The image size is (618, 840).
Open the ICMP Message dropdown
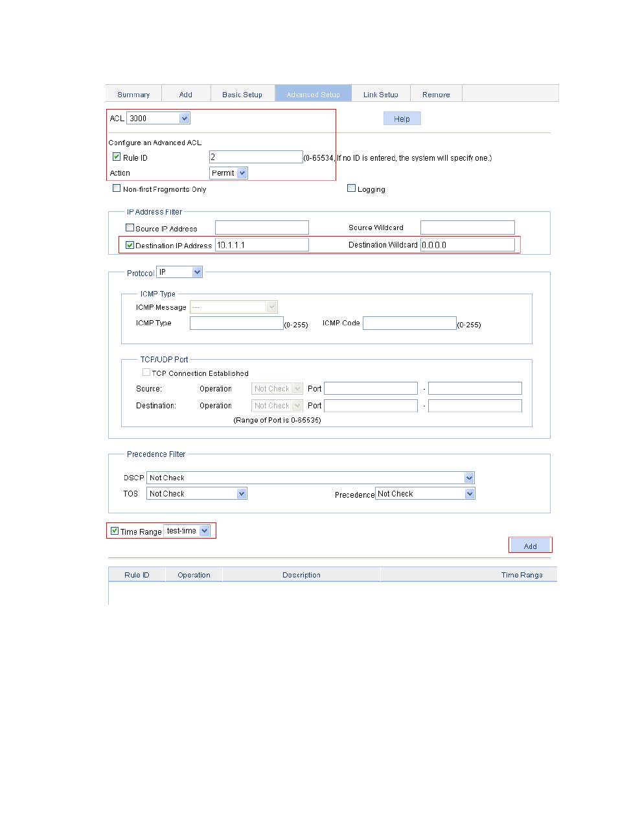[234, 307]
